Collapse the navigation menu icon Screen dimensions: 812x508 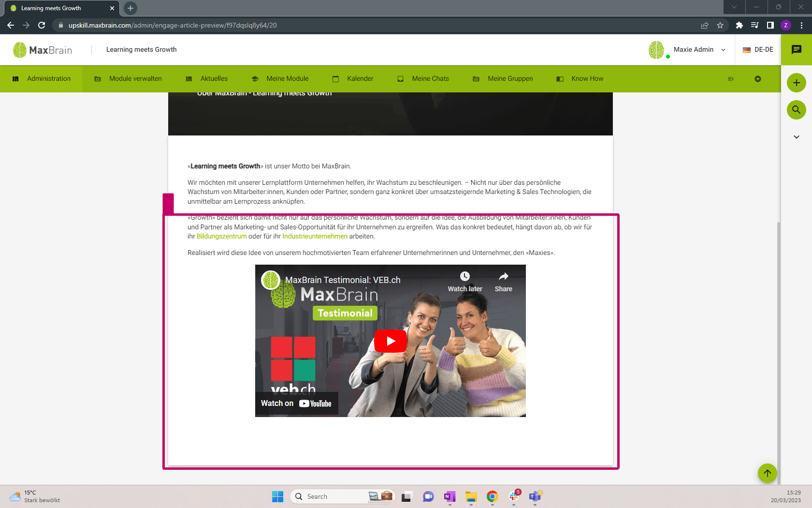pos(731,79)
